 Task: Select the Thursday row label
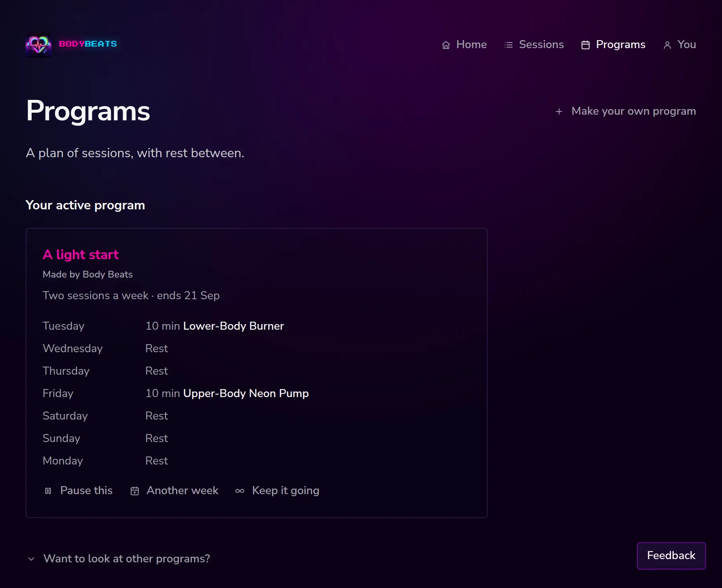tap(66, 371)
